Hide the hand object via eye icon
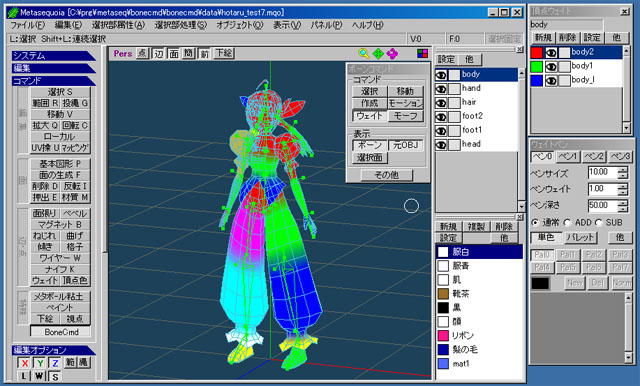This screenshot has width=640, height=386. [x=441, y=89]
